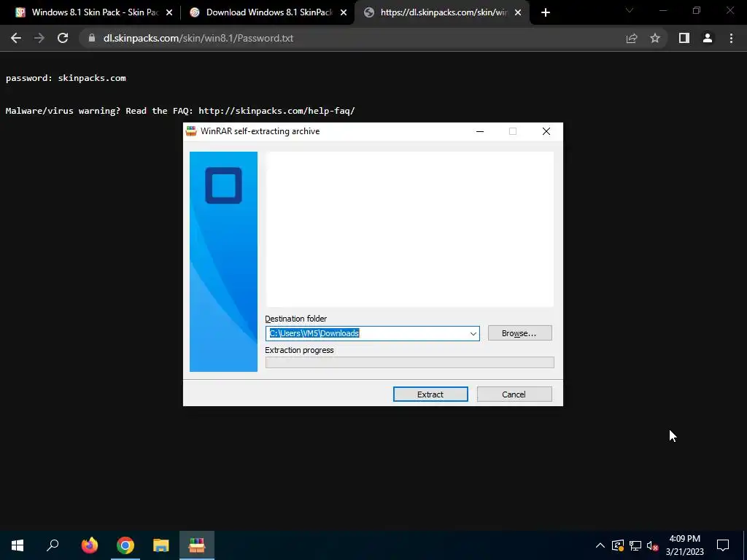
Task: Switch to Windows 8.1 Skin Pack tab
Action: [90, 12]
